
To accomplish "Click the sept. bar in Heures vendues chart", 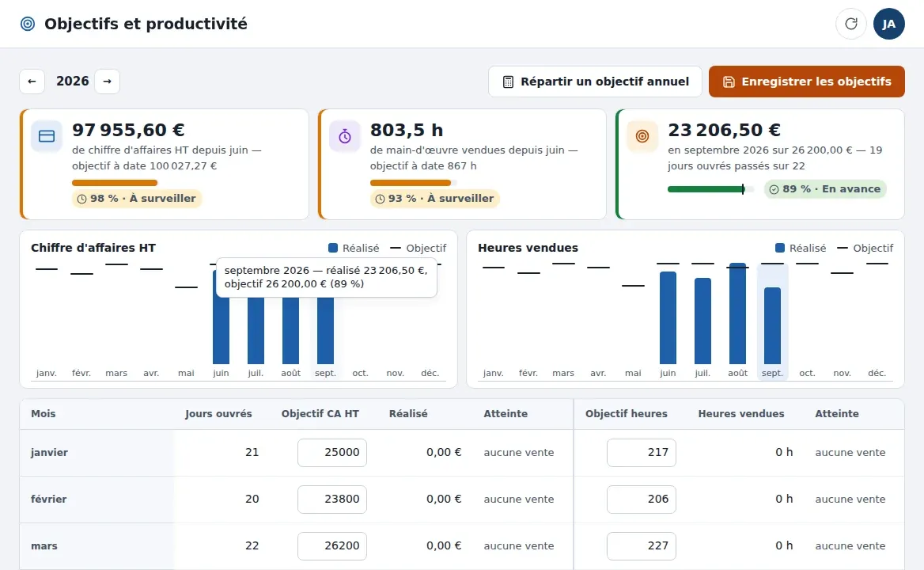I will pyautogui.click(x=772, y=326).
